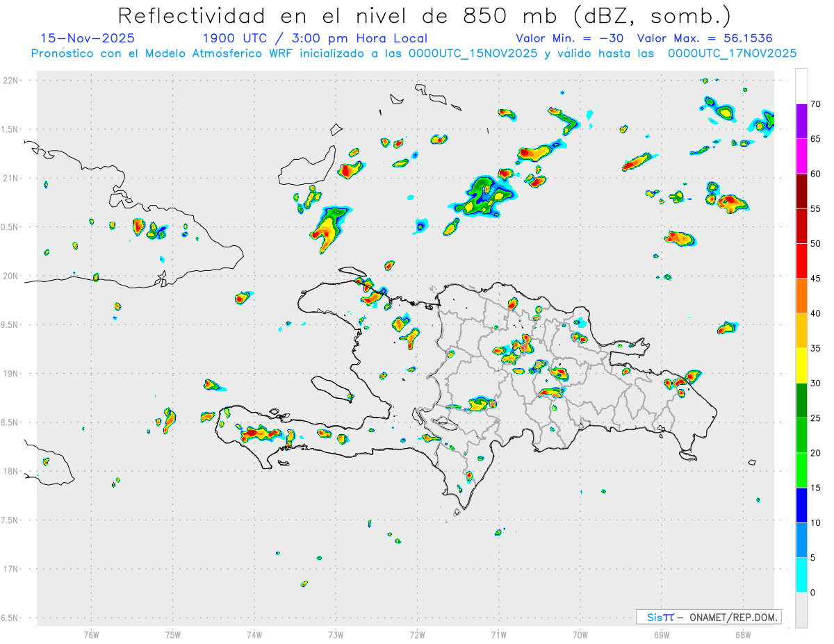834x644 pixels.
Task: Click the "17N" latitude label
Action: click(x=12, y=569)
